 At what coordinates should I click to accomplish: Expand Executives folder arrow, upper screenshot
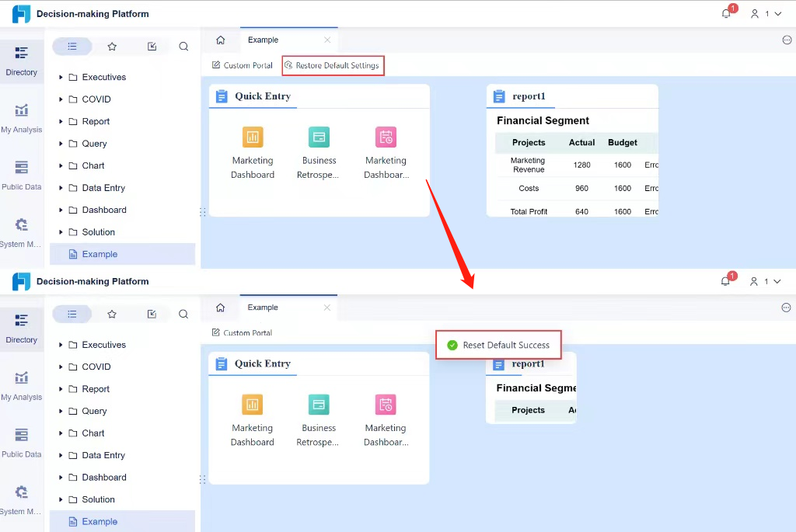tap(61, 77)
